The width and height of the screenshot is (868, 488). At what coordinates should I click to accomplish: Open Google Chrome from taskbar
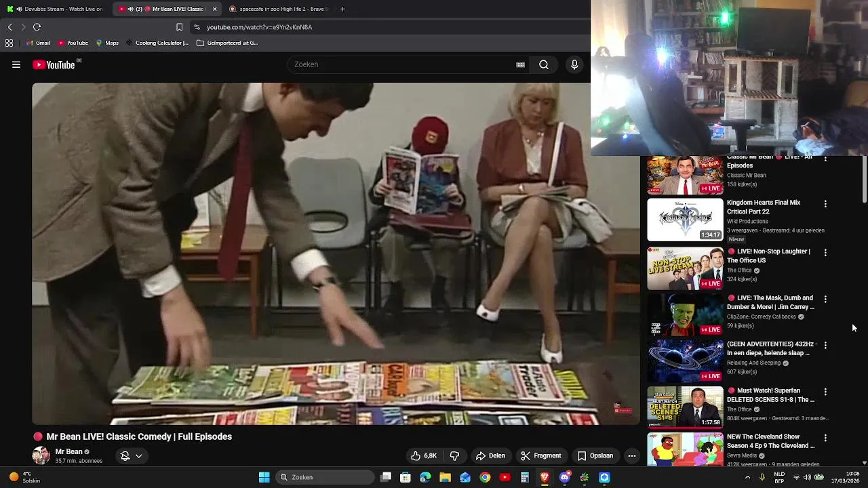coord(485,477)
